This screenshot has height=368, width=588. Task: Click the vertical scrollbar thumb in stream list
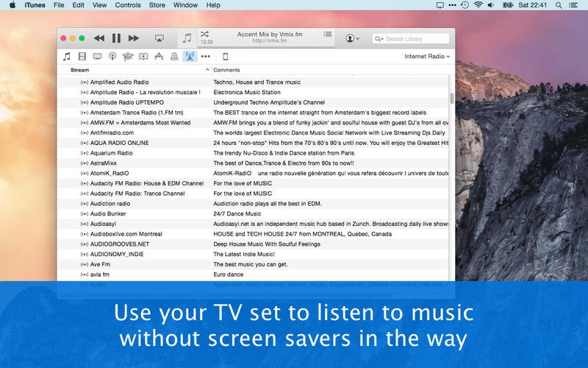452,98
